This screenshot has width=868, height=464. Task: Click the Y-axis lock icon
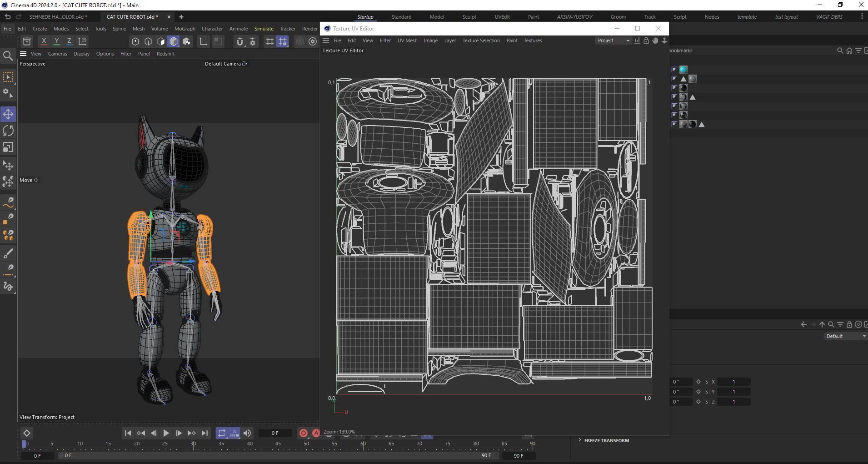click(56, 41)
